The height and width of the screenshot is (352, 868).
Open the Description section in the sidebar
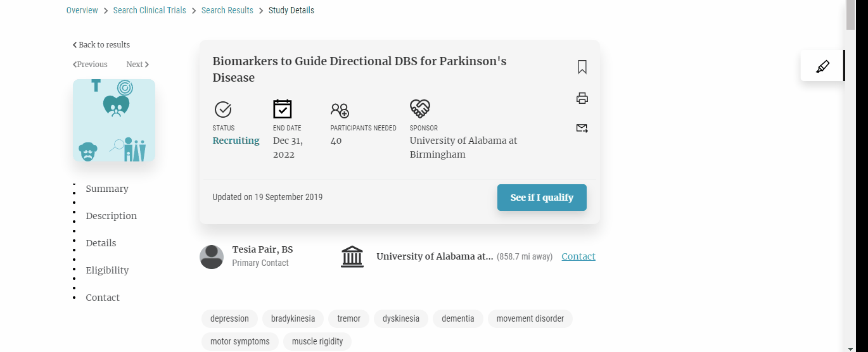(x=112, y=216)
